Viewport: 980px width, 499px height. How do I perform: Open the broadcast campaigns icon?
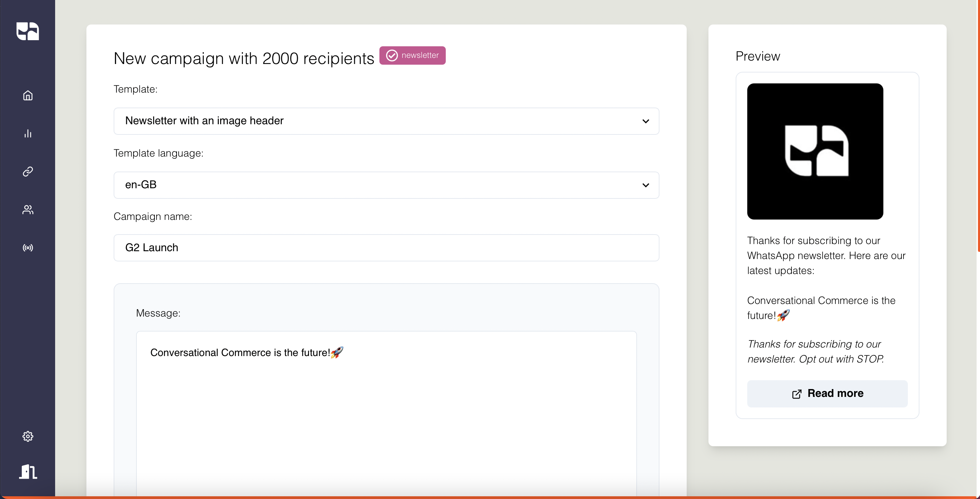click(28, 248)
